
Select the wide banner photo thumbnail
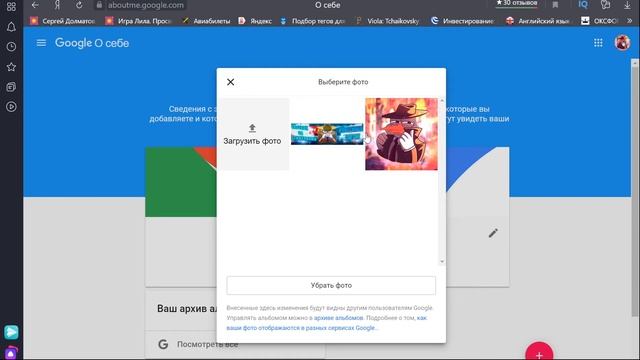pyautogui.click(x=327, y=134)
